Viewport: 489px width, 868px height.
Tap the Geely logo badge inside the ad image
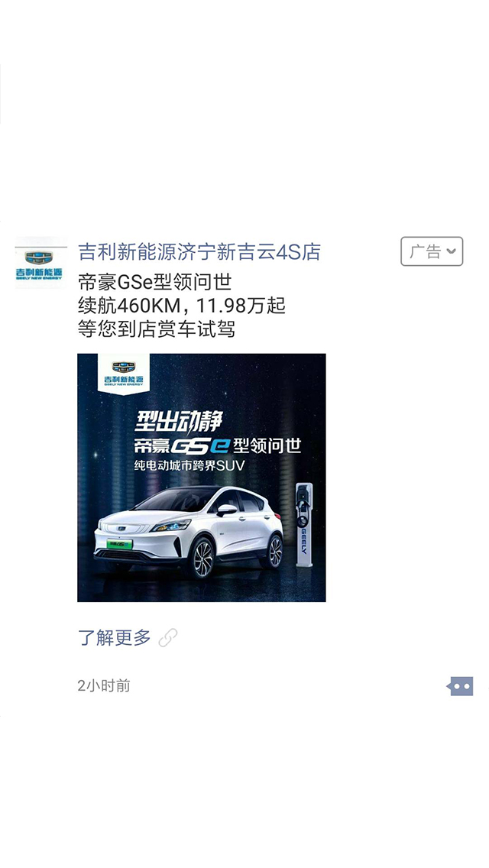point(124,373)
